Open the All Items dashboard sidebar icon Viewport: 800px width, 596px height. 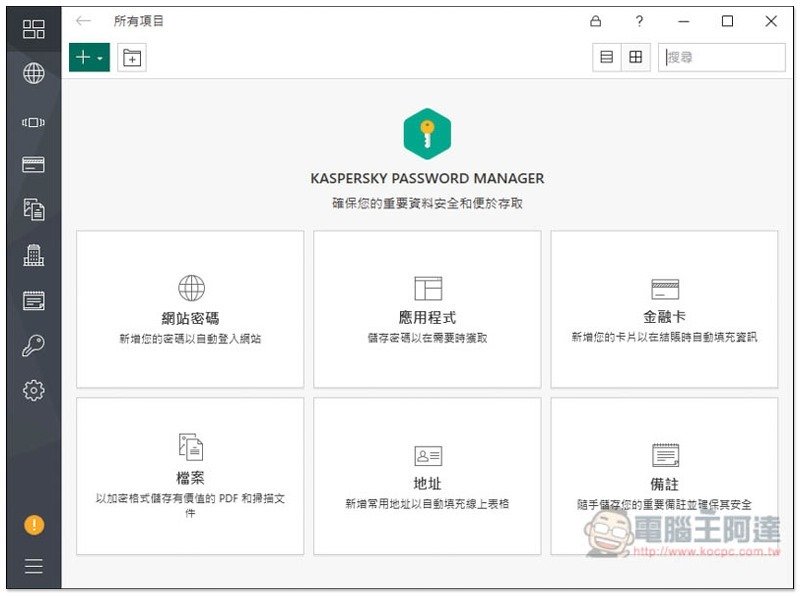pyautogui.click(x=33, y=29)
